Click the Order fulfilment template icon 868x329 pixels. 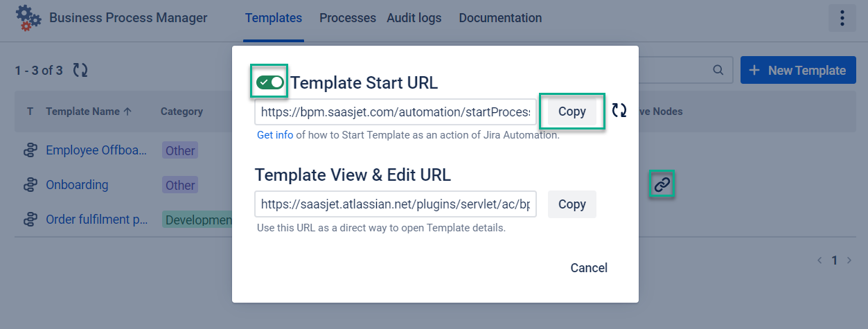pos(30,220)
